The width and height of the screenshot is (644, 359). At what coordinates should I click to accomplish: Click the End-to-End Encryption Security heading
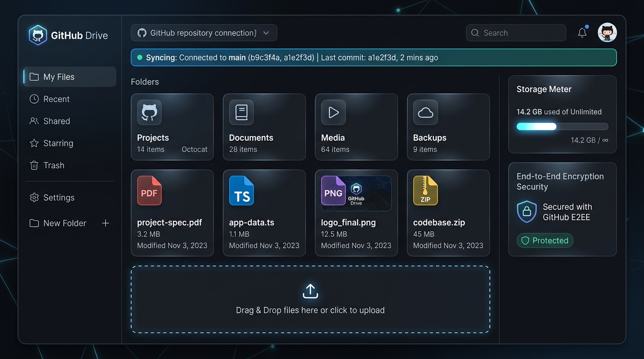tap(560, 181)
